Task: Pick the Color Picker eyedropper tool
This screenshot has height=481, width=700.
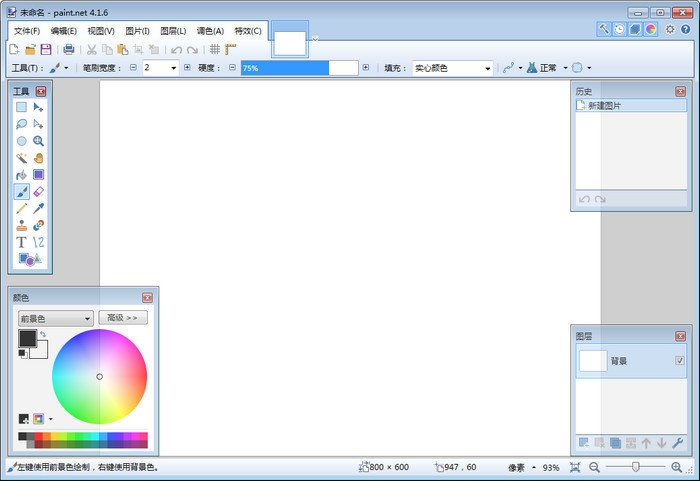Action: [38, 208]
